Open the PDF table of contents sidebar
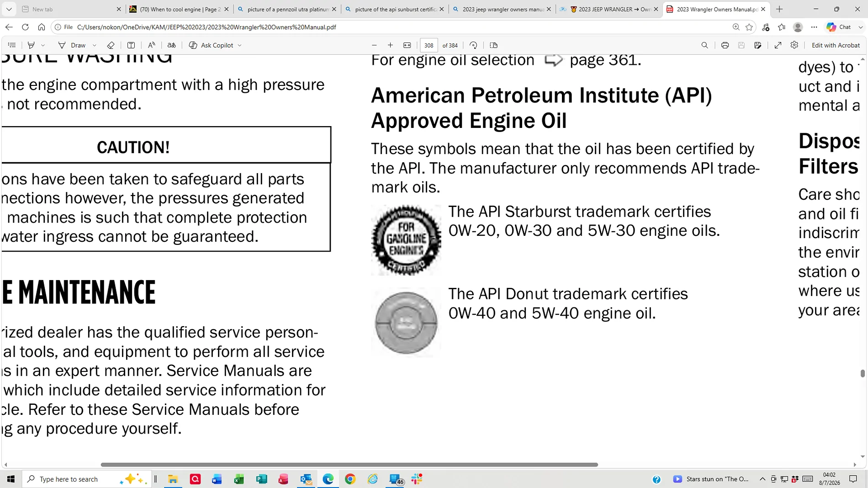The height and width of the screenshot is (488, 868). coord(12,45)
